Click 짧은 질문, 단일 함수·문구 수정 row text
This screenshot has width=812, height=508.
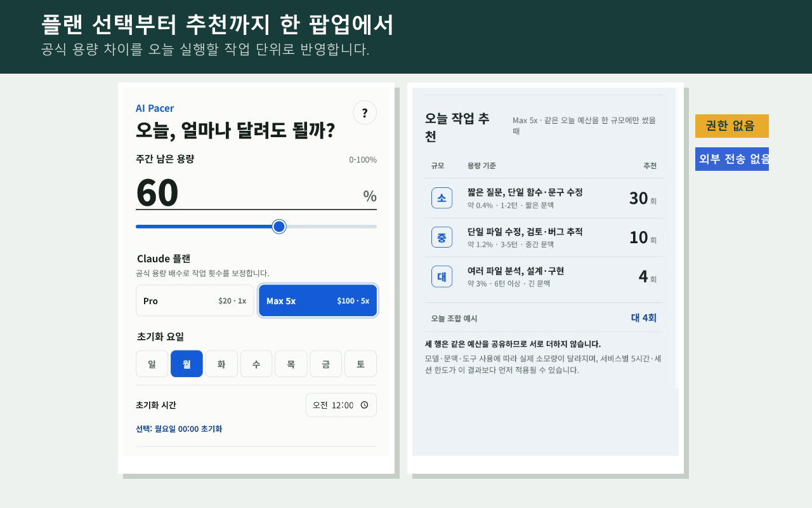(525, 192)
